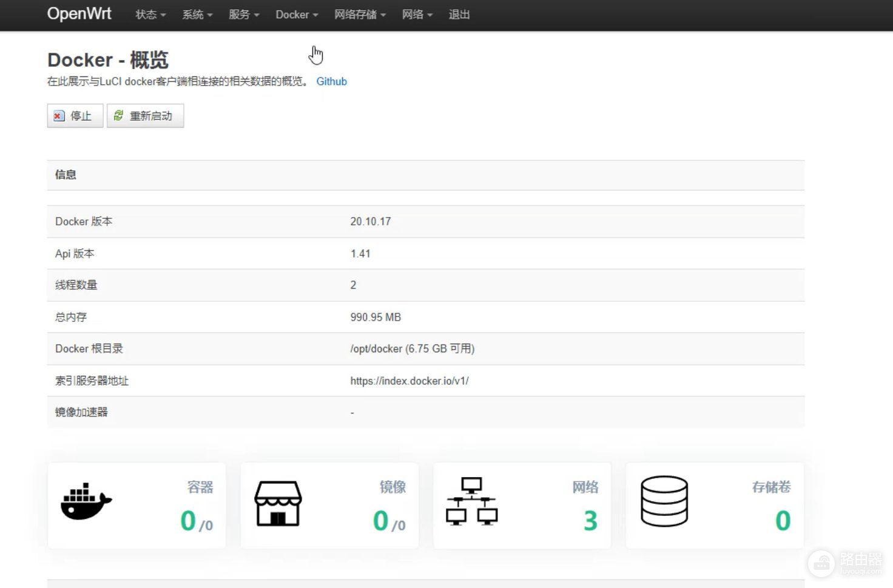Click the 存储卷 count 0

point(783,521)
